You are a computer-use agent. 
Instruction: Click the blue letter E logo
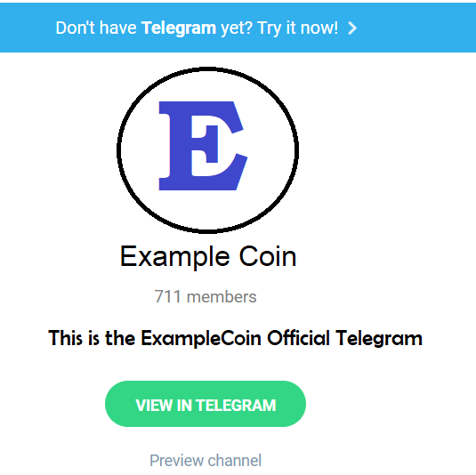coord(204,146)
